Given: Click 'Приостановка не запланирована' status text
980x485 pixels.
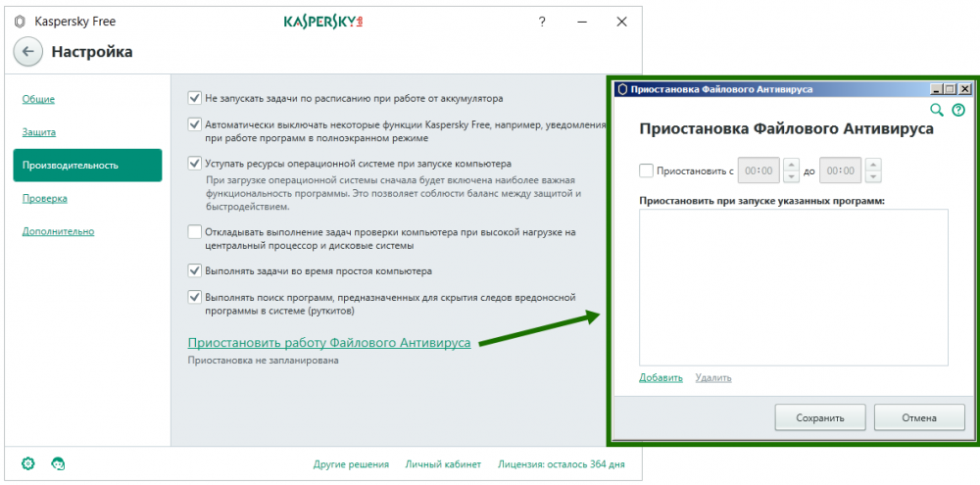Looking at the screenshot, I should click(x=263, y=361).
